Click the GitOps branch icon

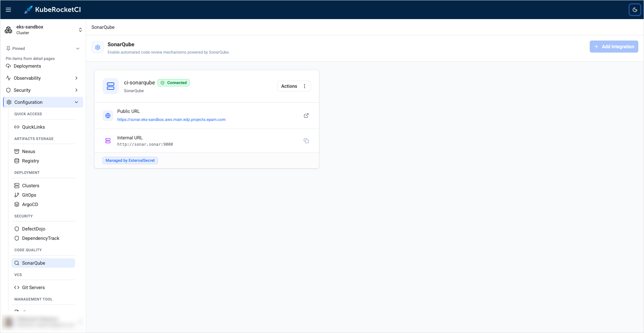click(x=17, y=195)
